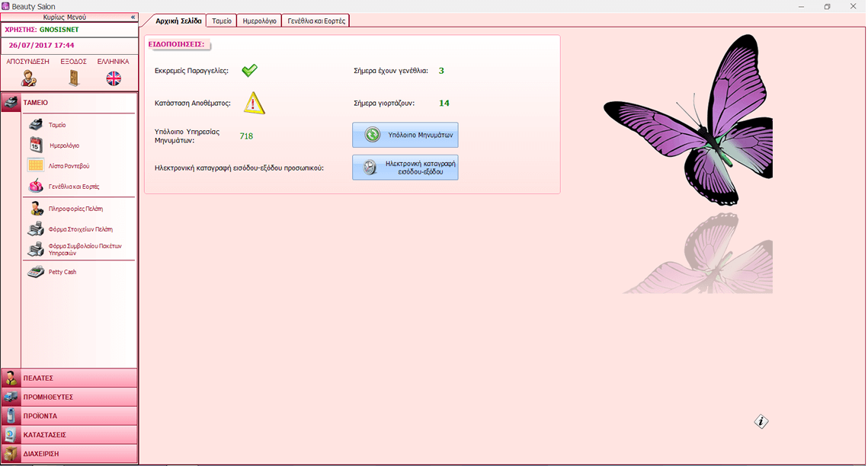Open Petty Cash register icon
Screen dimensions: 868x466
click(36, 272)
